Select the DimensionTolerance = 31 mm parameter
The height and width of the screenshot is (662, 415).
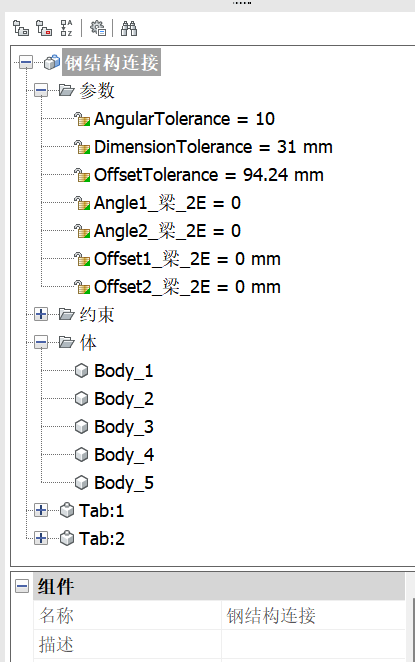click(x=213, y=147)
